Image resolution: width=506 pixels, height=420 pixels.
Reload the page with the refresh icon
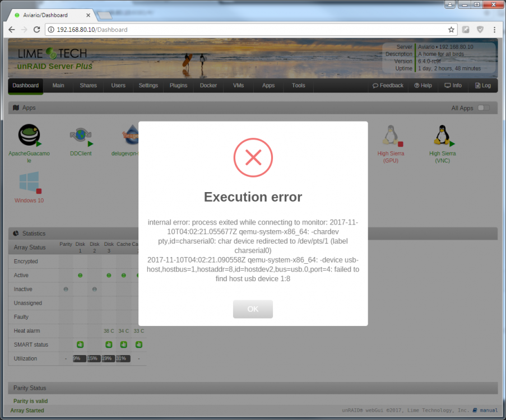pos(37,30)
